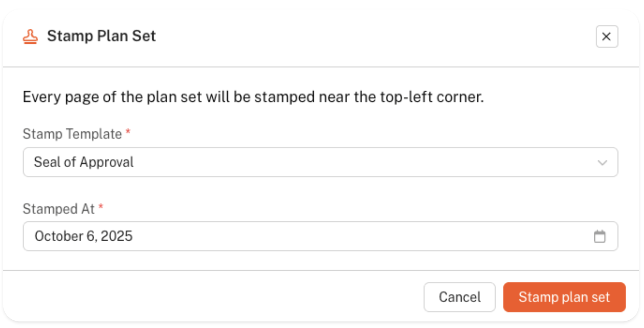The width and height of the screenshot is (644, 328).
Task: Click blank header space right of title
Action: 349,36
